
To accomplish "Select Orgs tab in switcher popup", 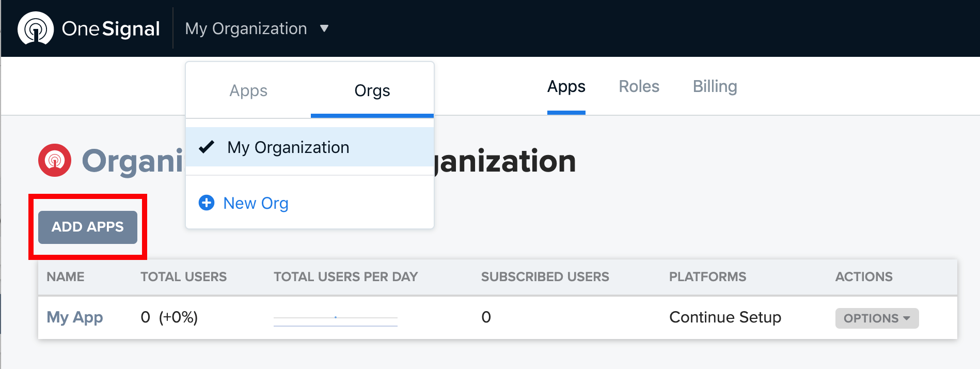I will pos(372,90).
